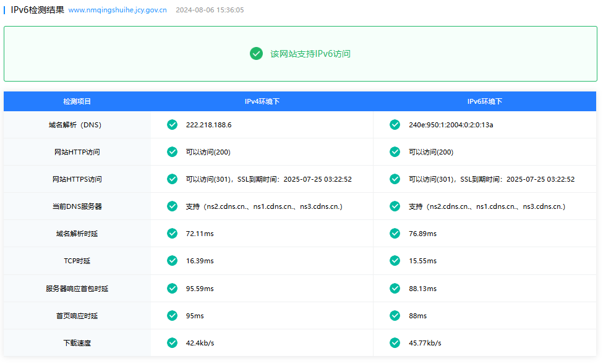Select the 服务器响应首包时延 row label
Viewport: 611px width, 364px height.
tap(77, 289)
